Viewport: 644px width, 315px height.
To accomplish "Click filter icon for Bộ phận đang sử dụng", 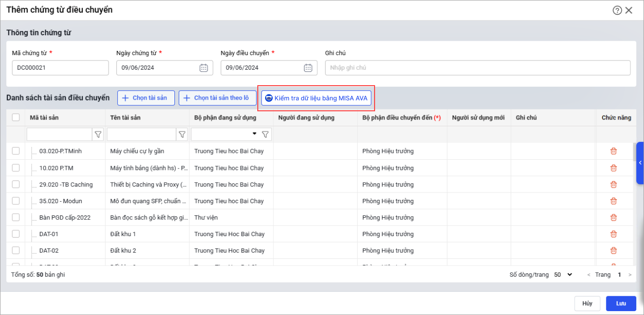I will 265,135.
